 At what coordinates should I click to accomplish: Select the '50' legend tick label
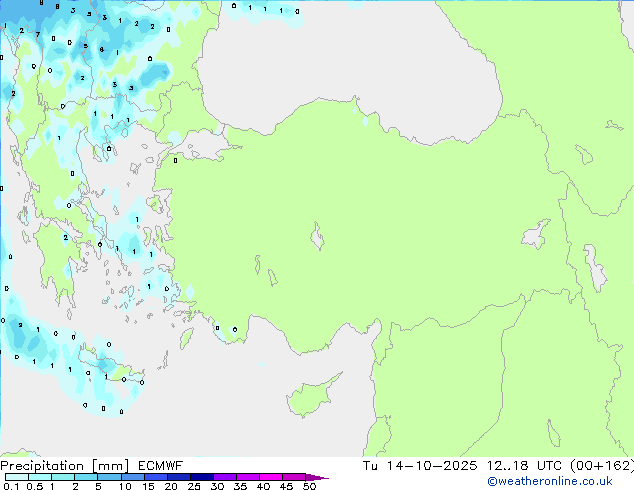click(x=309, y=486)
